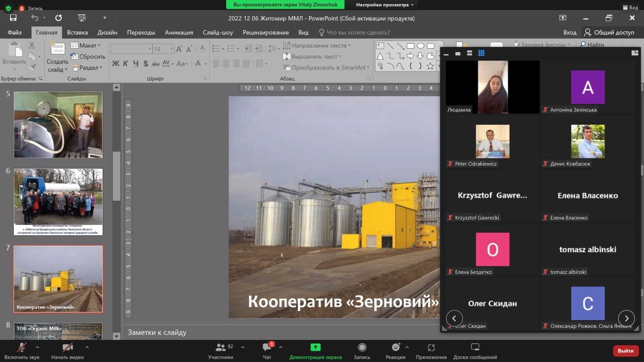Expand Настройки просмотра view options dropdown
This screenshot has height=362, width=644.
(384, 5)
